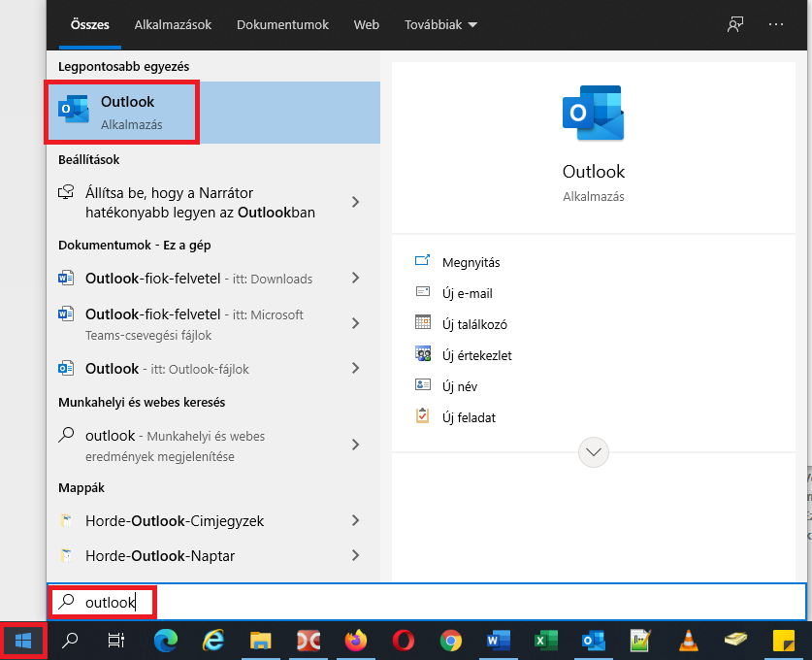The height and width of the screenshot is (660, 812).
Task: Select the Web search tab
Action: pyautogui.click(x=366, y=24)
